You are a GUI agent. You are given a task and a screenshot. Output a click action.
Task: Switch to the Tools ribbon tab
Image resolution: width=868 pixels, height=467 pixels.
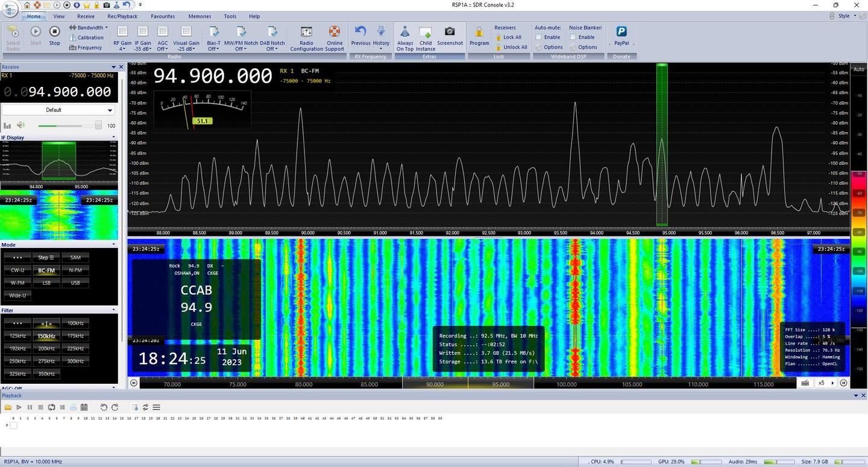point(230,16)
